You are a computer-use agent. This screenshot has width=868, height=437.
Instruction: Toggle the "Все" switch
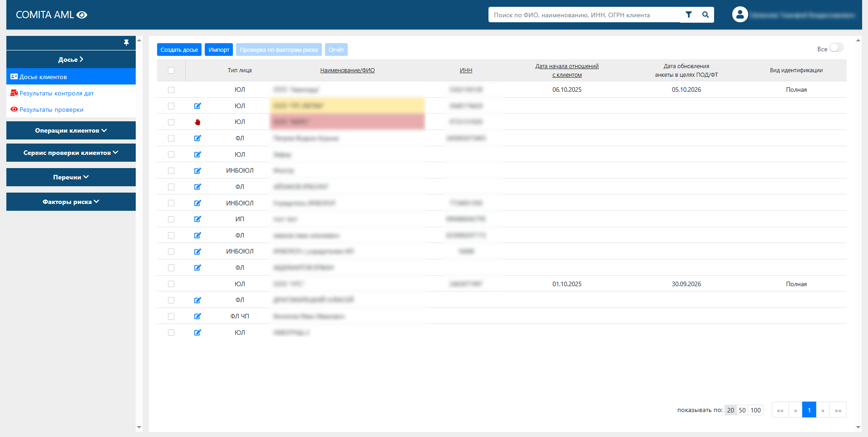(x=836, y=48)
